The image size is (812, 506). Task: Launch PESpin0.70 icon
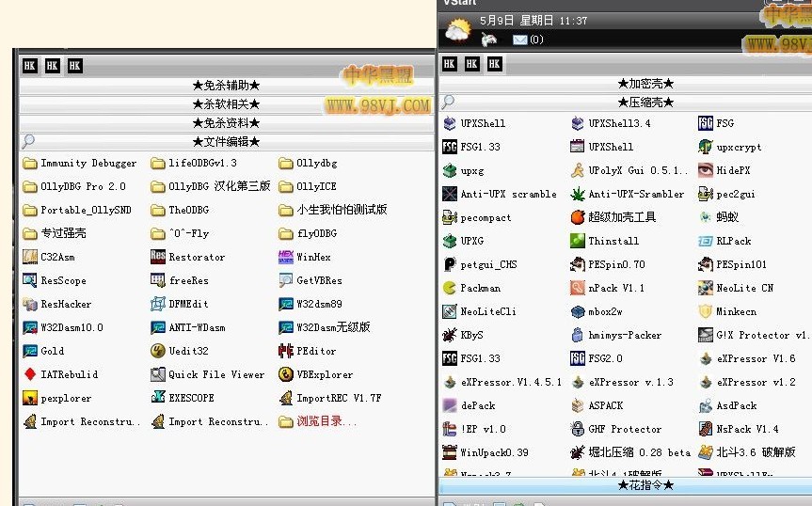(x=578, y=264)
